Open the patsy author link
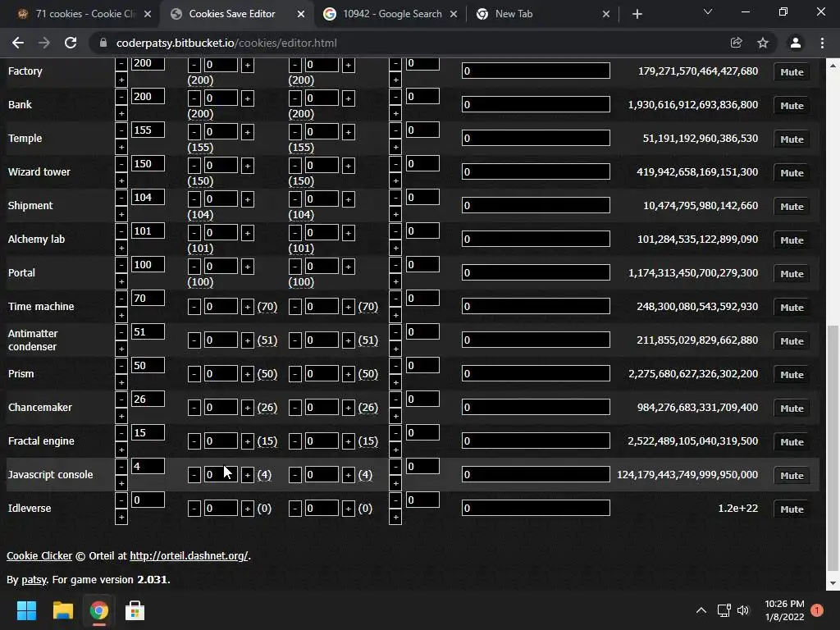Image resolution: width=840 pixels, height=630 pixels. pos(34,580)
